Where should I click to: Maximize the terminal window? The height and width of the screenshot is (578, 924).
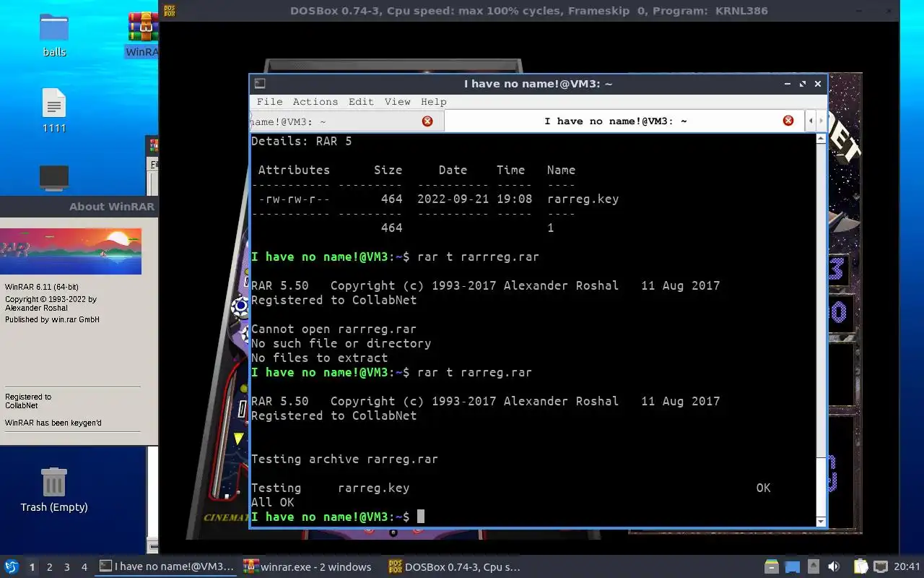coord(803,84)
